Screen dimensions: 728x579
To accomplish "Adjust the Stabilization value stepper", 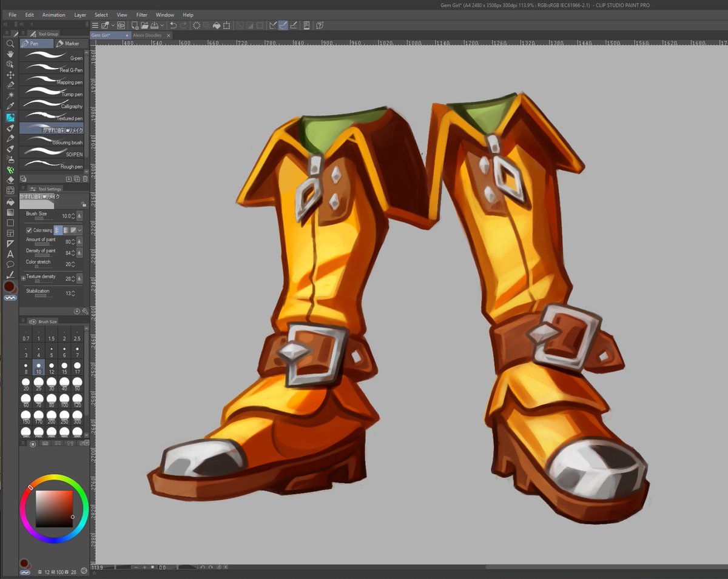I will point(73,293).
